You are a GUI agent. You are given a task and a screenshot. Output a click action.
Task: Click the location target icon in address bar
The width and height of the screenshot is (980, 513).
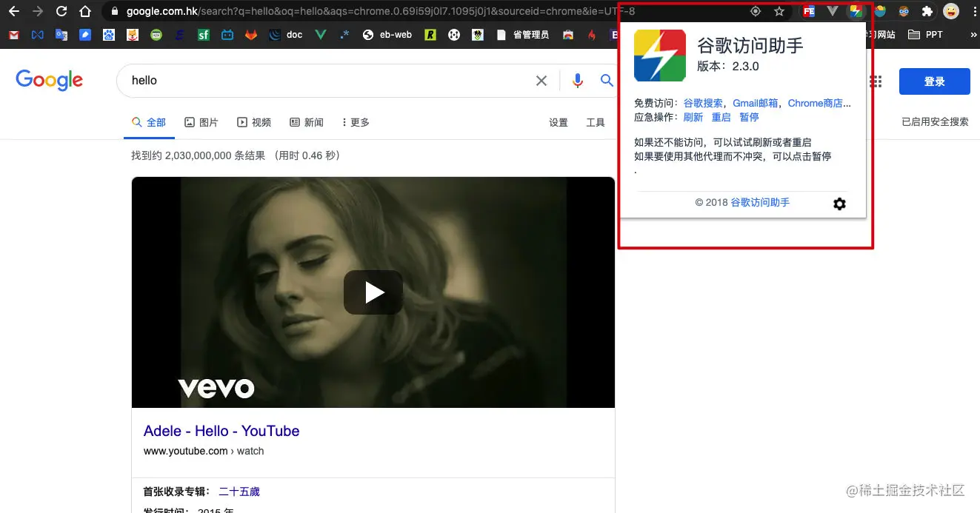[756, 11]
